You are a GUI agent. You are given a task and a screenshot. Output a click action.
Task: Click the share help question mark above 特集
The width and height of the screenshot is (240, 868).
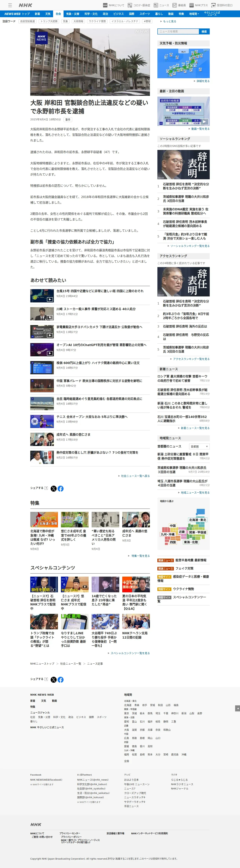pyautogui.click(x=46, y=488)
